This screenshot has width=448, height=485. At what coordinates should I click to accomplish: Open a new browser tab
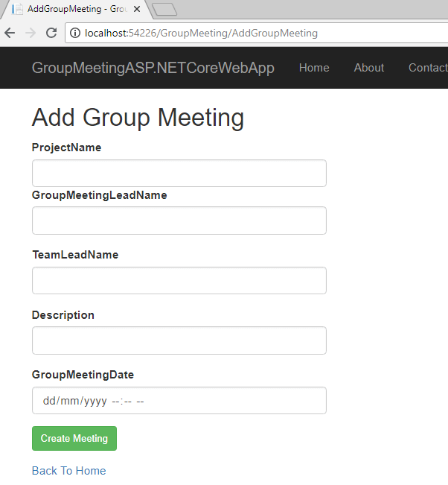pyautogui.click(x=164, y=10)
